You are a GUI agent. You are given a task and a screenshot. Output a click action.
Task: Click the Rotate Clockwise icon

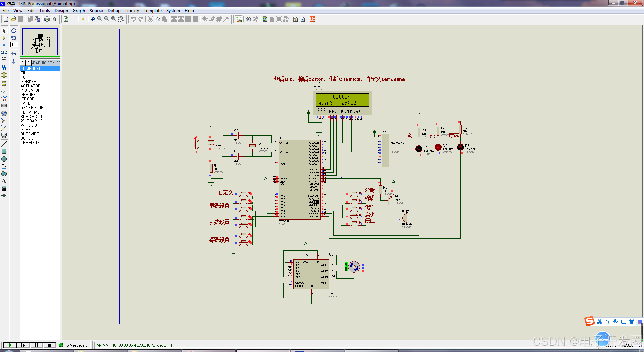[14, 31]
